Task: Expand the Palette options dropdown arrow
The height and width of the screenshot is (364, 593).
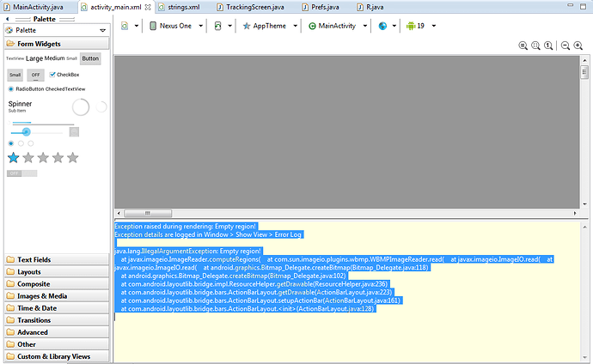Action: (x=102, y=30)
